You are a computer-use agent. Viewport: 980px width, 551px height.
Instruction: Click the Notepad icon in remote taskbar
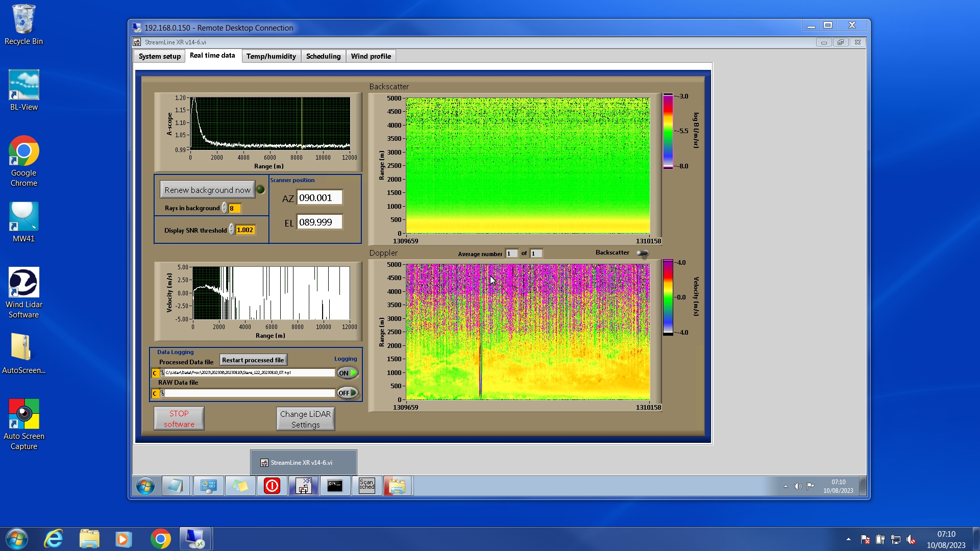click(x=176, y=486)
